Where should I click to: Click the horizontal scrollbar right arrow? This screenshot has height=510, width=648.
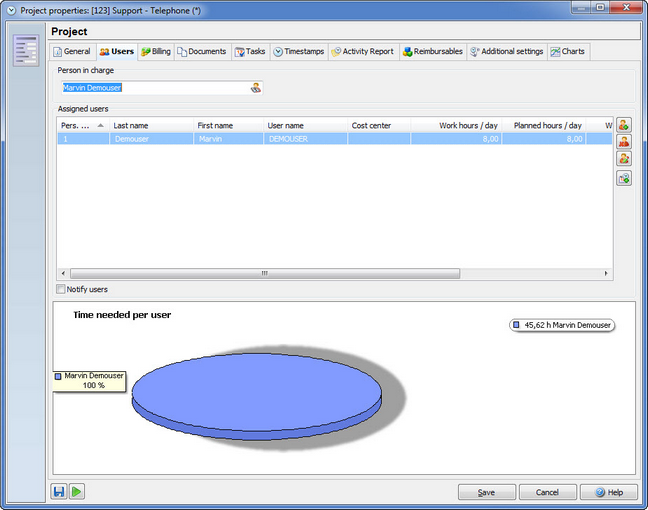pyautogui.click(x=606, y=273)
